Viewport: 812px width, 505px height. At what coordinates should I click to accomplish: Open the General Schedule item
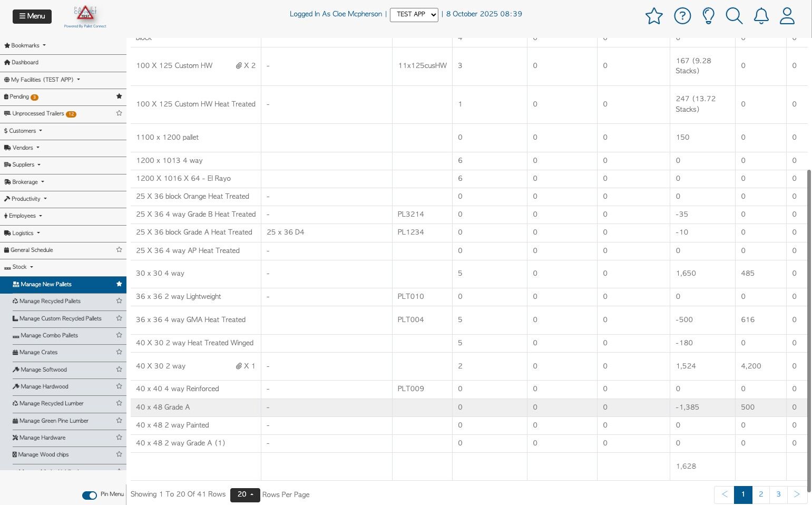(28, 250)
